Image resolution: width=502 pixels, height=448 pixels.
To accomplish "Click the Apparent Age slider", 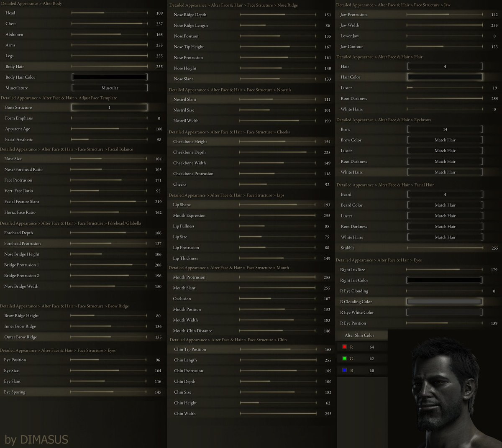I will click(110, 129).
